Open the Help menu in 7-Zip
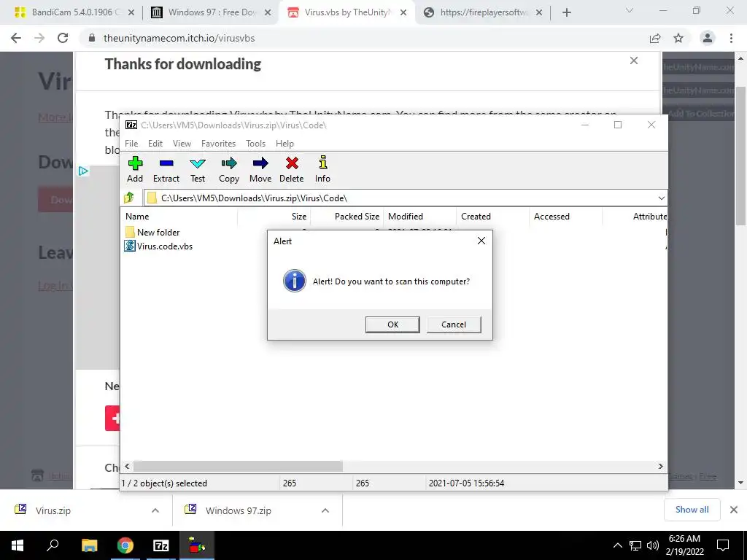The width and height of the screenshot is (747, 560). click(x=285, y=144)
